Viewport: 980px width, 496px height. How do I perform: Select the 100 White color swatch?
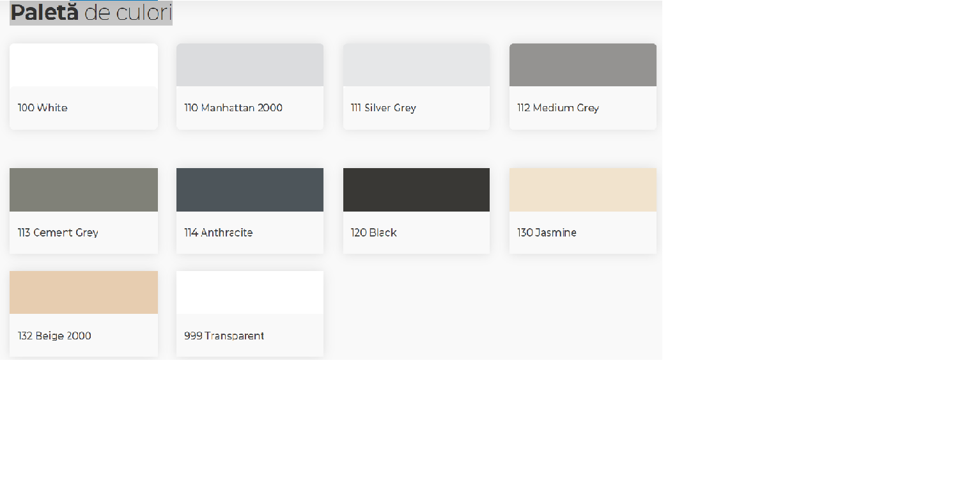pos(84,65)
